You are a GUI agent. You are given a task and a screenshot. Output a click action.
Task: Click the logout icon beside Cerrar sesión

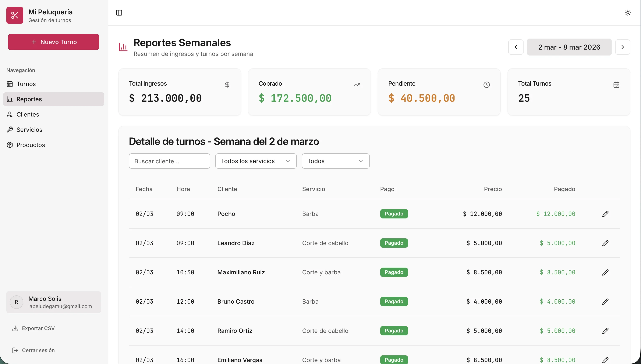pyautogui.click(x=15, y=350)
